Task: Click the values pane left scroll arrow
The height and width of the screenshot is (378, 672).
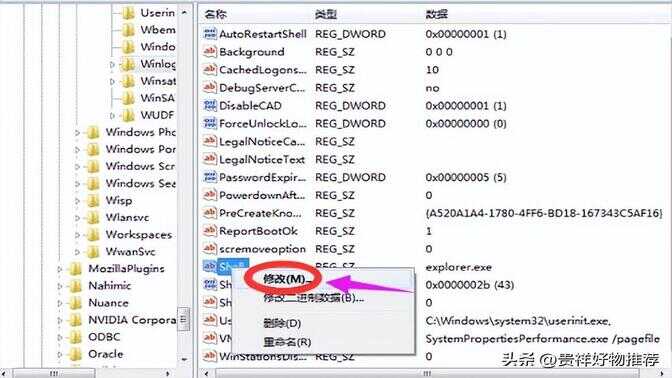Action: [x=206, y=373]
